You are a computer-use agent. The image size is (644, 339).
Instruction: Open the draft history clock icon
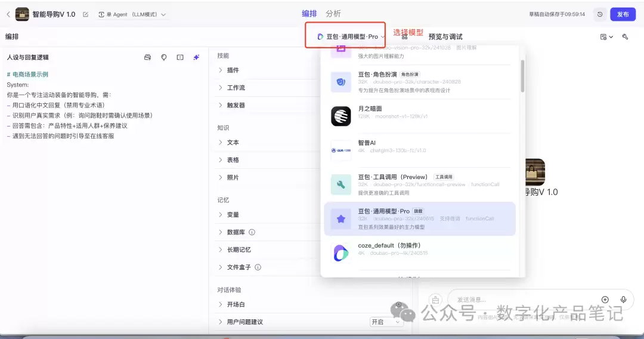coord(600,14)
